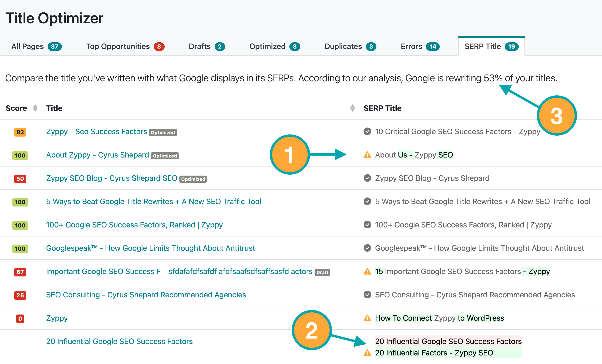Open 5 Ways to Beat Google Title Rewrites link
This screenshot has height=364, width=602.
point(154,202)
